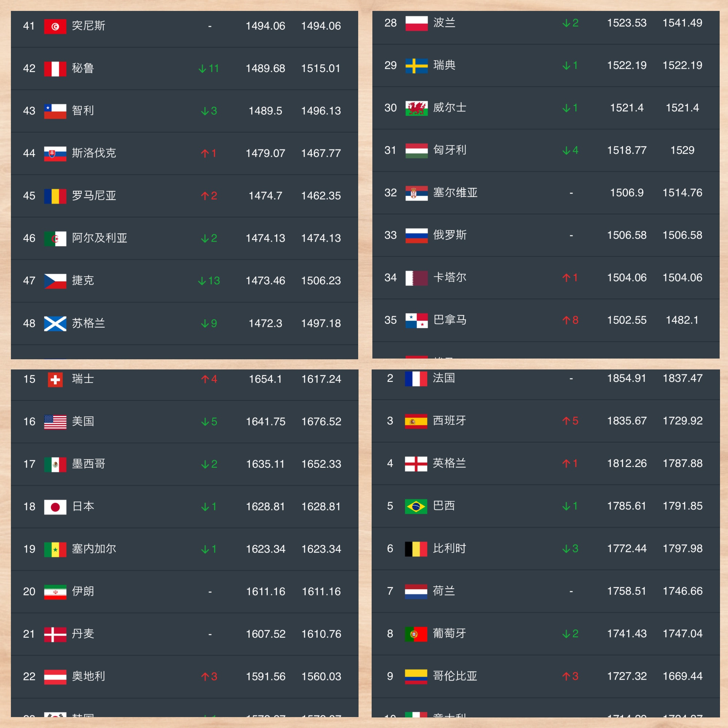
Task: Select the 1518.77 points for 匈牙利
Action: click(x=627, y=150)
